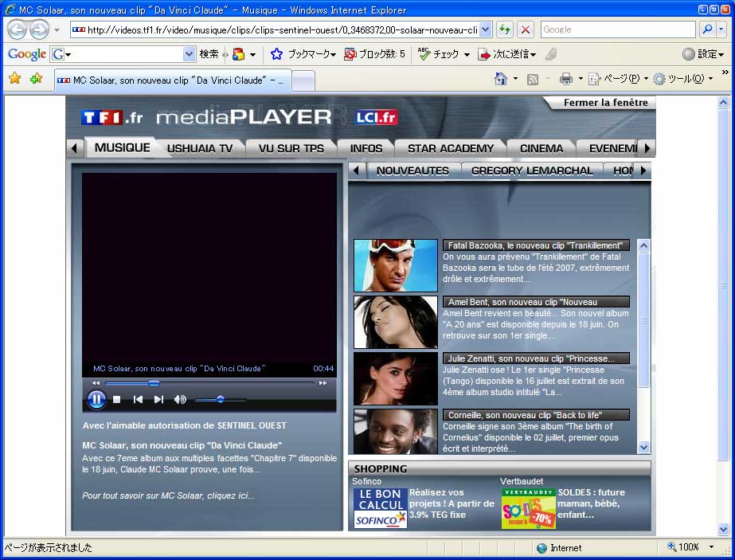Screen dimensions: 735x560
Task: Click the Add to Favorites icon
Action: coord(36,78)
